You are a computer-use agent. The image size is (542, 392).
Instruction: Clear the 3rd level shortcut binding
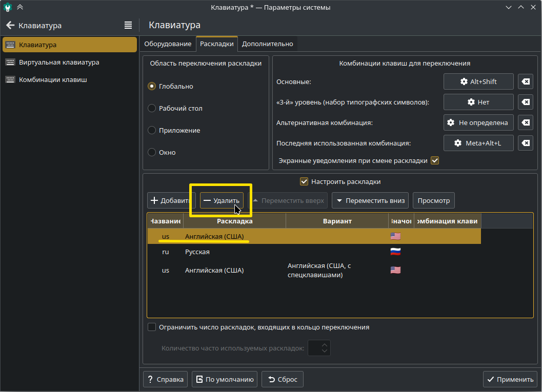(x=526, y=102)
